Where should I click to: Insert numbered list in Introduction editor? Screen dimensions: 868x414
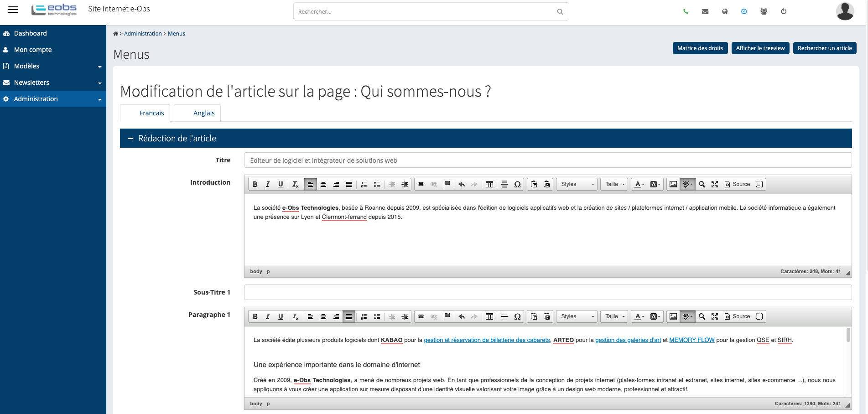(364, 184)
